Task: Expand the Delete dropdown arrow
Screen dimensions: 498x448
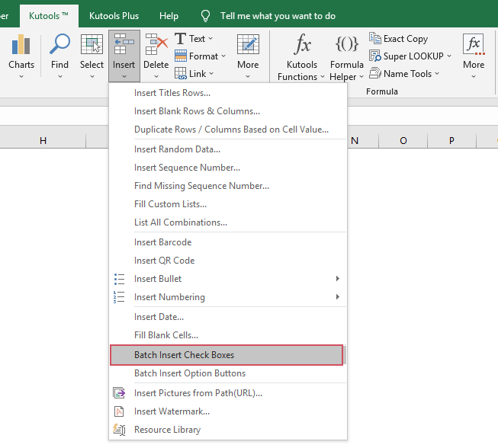Action: [x=156, y=76]
